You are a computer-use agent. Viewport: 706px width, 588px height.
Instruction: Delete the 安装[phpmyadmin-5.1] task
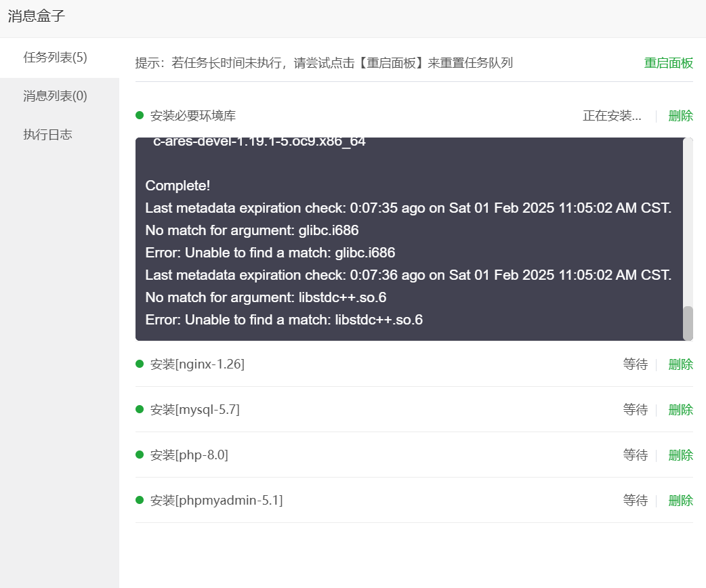coord(680,501)
